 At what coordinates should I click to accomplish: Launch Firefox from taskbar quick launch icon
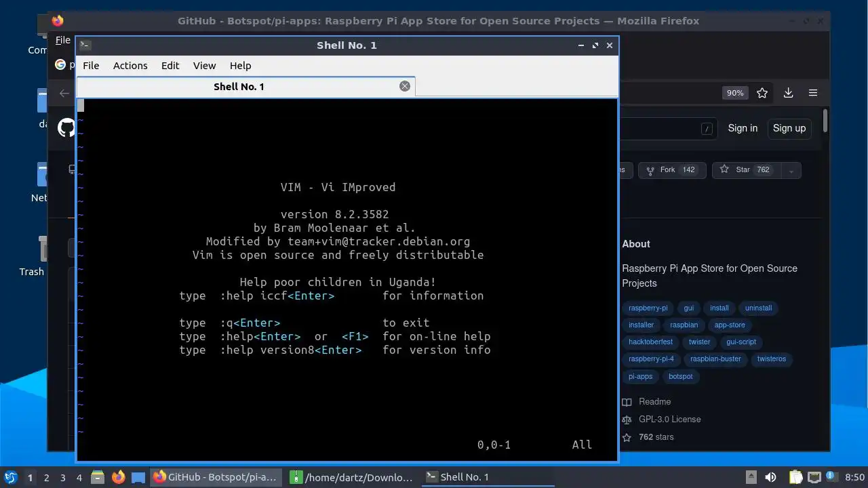coord(118,477)
